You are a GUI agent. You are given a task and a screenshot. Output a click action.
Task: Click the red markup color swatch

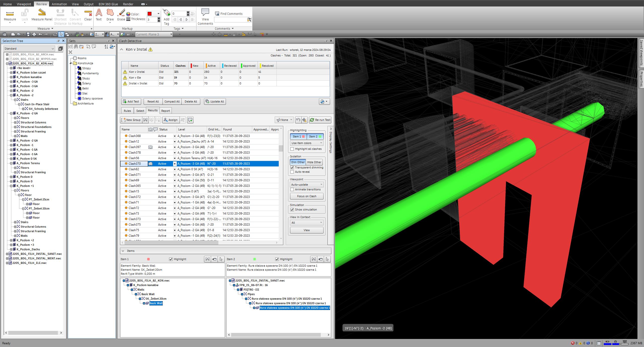point(150,14)
